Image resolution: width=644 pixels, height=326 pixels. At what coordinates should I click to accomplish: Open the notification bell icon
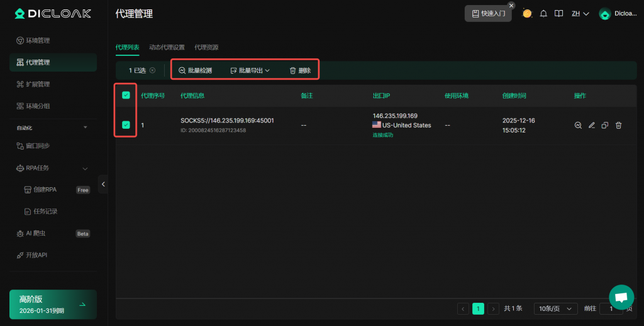click(x=543, y=13)
